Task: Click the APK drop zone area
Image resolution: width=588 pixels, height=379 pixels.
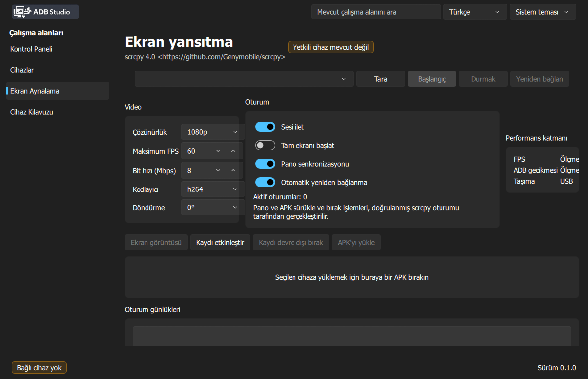Action: [351, 277]
